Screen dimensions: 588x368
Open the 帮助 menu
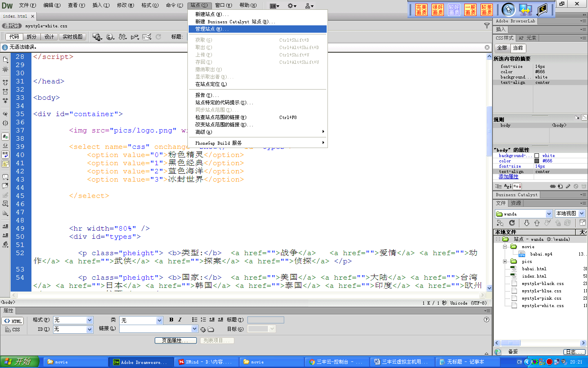248,5
